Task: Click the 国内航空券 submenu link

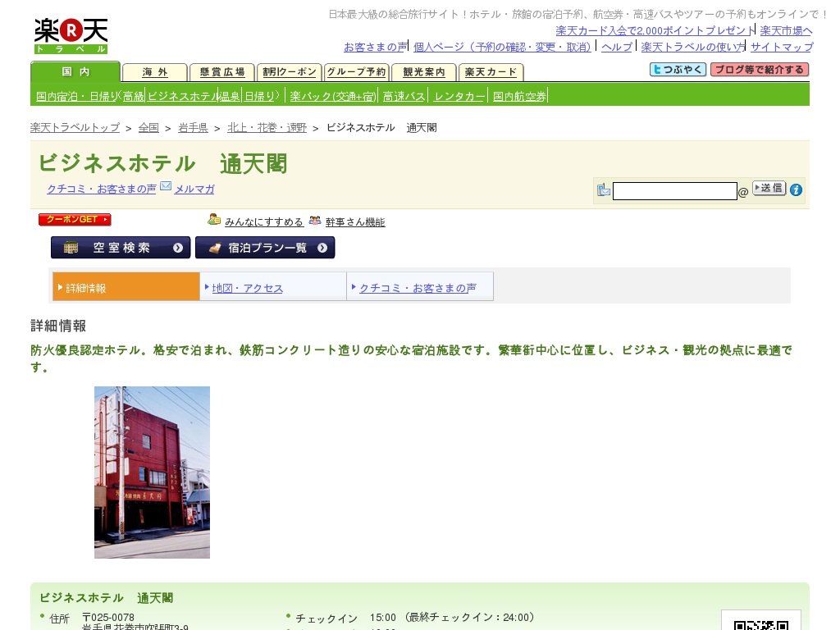Action: pyautogui.click(x=519, y=97)
